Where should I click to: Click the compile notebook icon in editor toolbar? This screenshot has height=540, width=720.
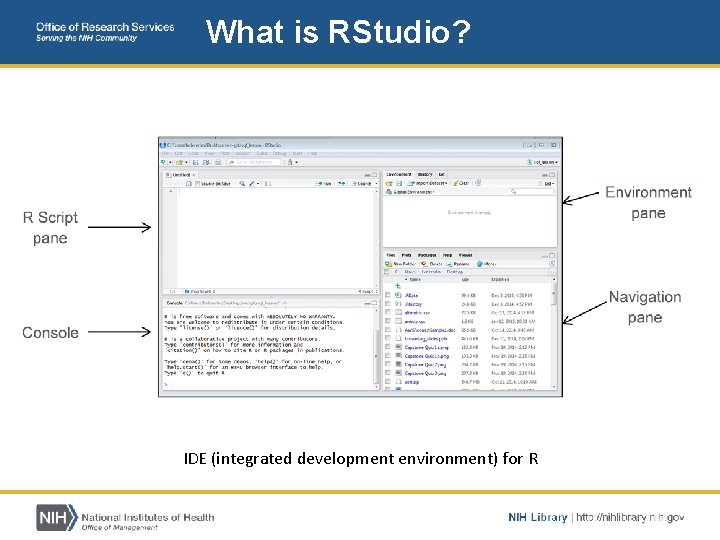[268, 184]
